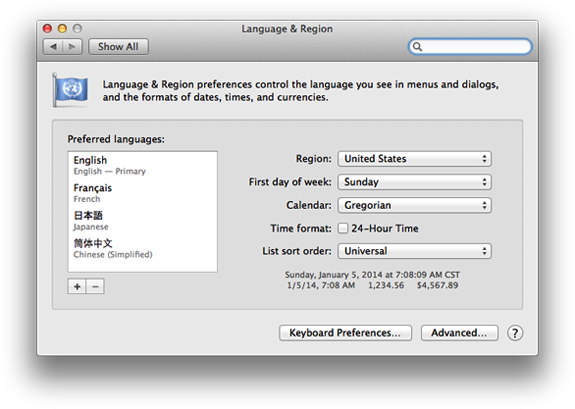The height and width of the screenshot is (409, 575).
Task: Open help with the question mark button
Action: [515, 333]
